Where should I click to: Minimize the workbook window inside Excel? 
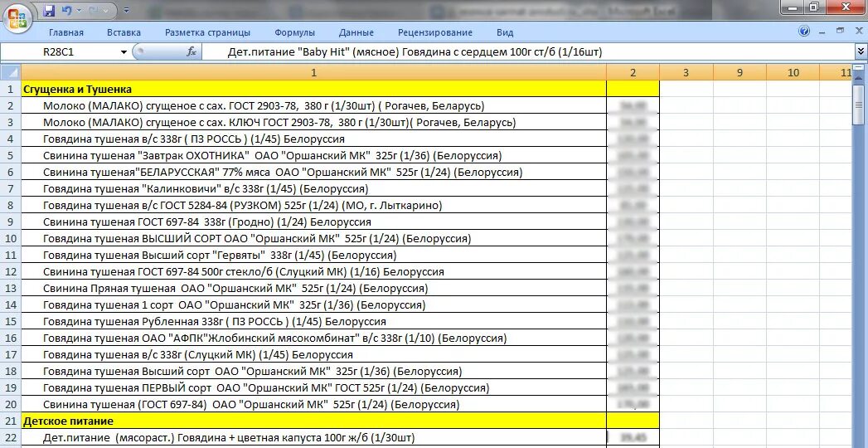824,31
